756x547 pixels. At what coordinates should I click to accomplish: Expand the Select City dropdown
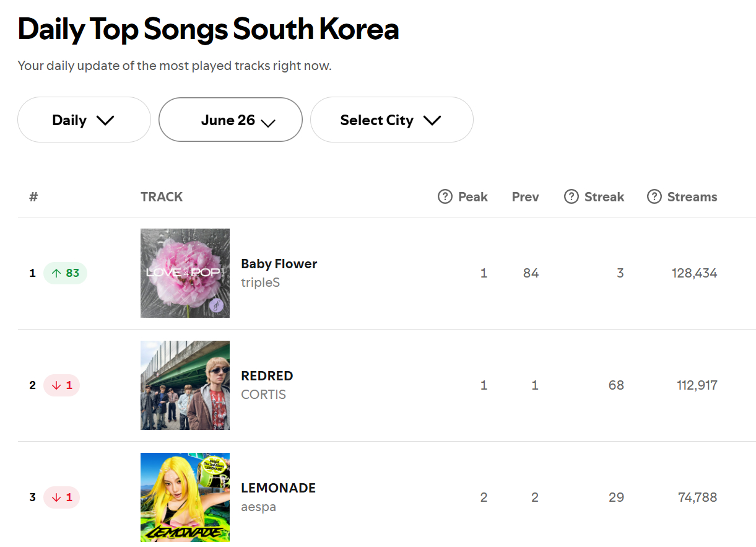click(391, 120)
